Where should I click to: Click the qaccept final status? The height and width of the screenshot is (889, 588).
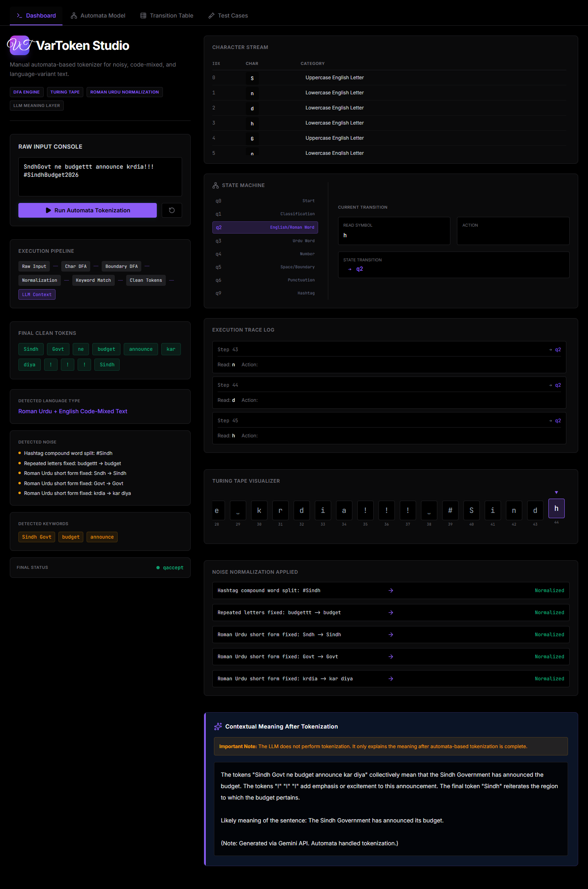coord(170,568)
